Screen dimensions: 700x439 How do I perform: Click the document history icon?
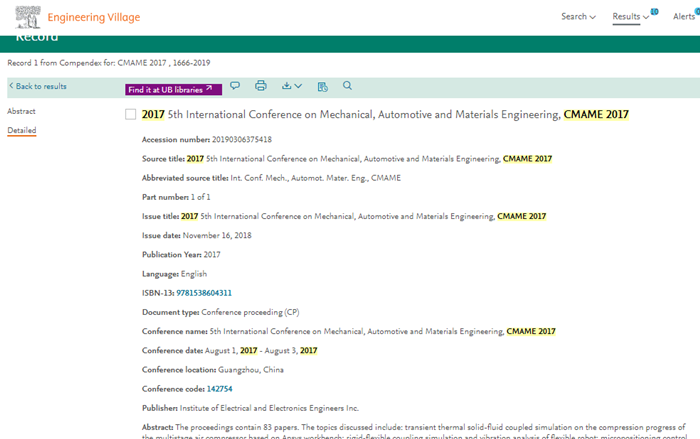pos(322,87)
